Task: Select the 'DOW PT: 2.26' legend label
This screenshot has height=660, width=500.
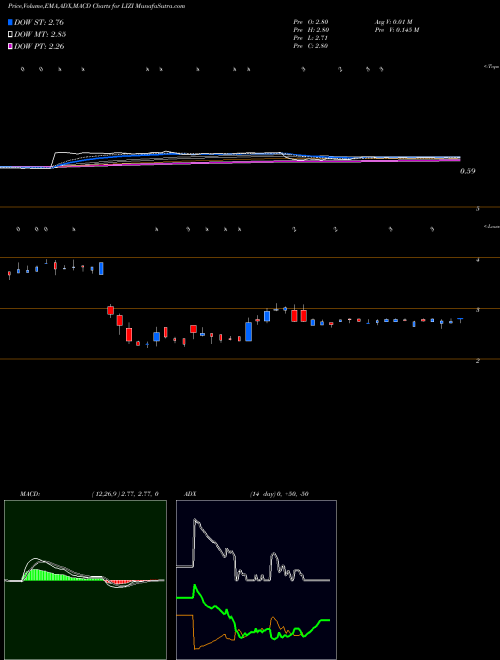Action: [39, 47]
